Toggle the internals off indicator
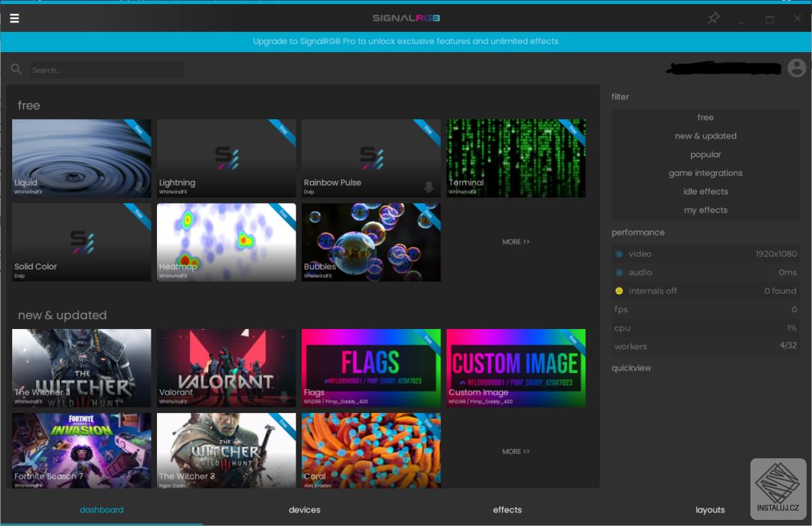Screen dimensions: 812x526 click(x=618, y=291)
